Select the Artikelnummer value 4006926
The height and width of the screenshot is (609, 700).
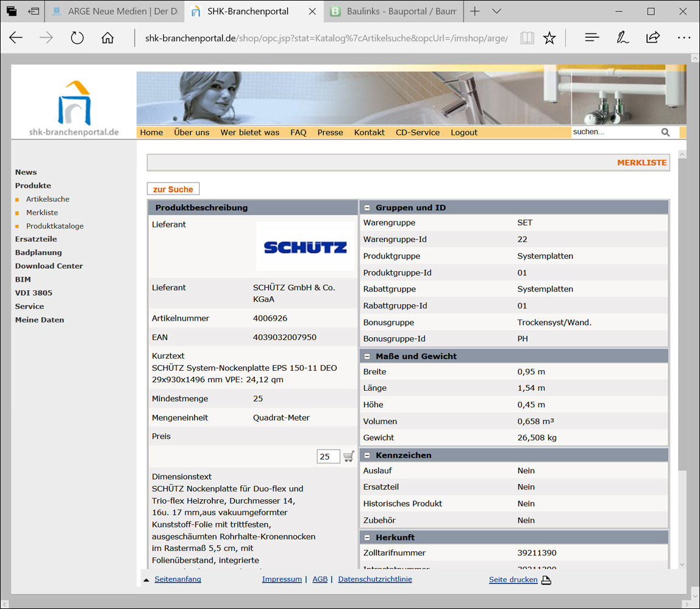[270, 318]
